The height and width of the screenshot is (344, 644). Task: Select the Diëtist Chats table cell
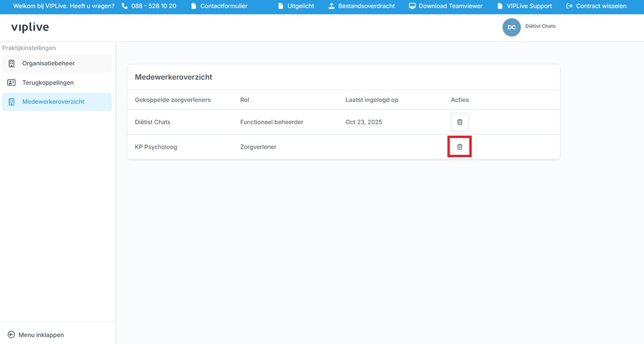[x=153, y=122]
